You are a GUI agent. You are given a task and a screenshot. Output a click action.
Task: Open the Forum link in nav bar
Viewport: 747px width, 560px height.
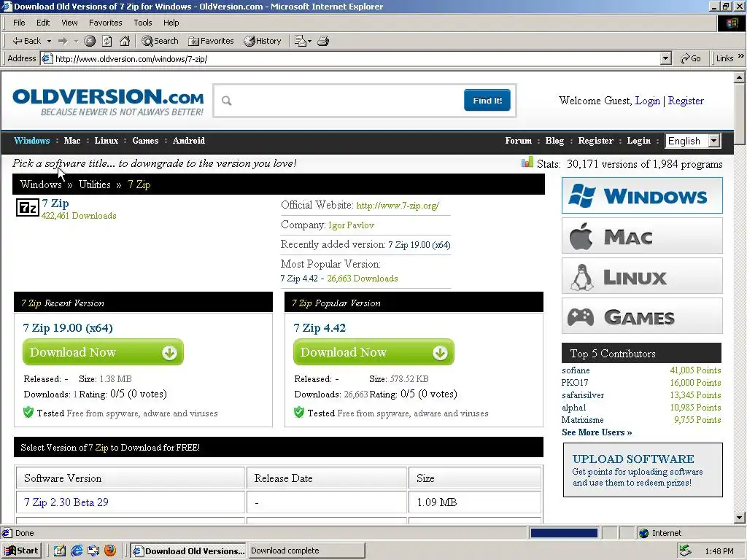click(x=519, y=141)
